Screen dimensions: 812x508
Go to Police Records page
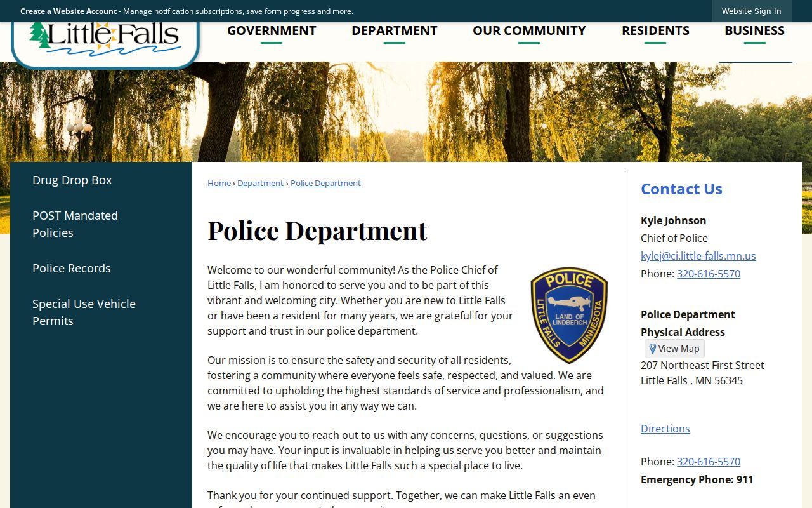coord(72,268)
